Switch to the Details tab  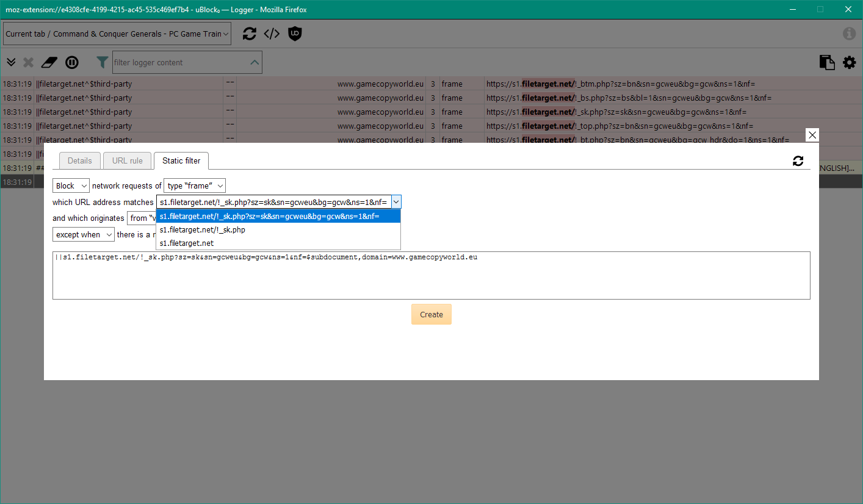click(x=80, y=161)
